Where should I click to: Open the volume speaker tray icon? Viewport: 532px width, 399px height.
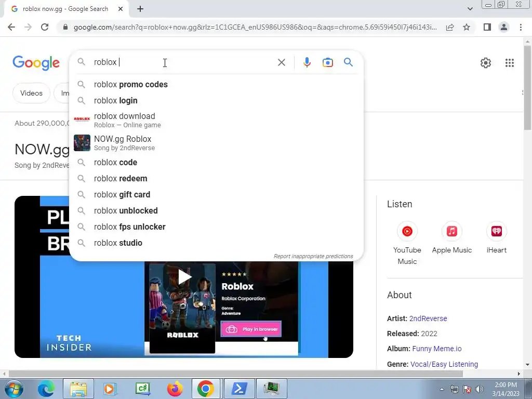tap(480, 389)
